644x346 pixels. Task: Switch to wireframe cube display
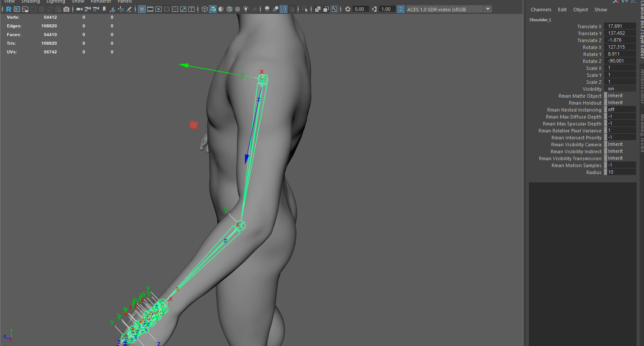[x=205, y=9]
